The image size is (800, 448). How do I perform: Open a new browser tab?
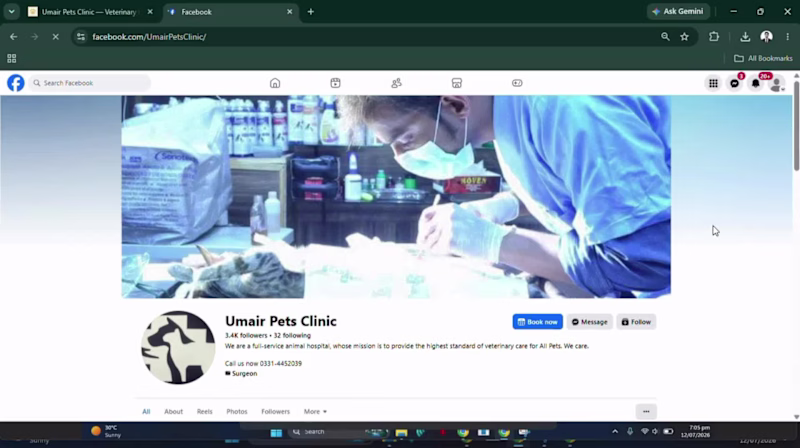[311, 12]
